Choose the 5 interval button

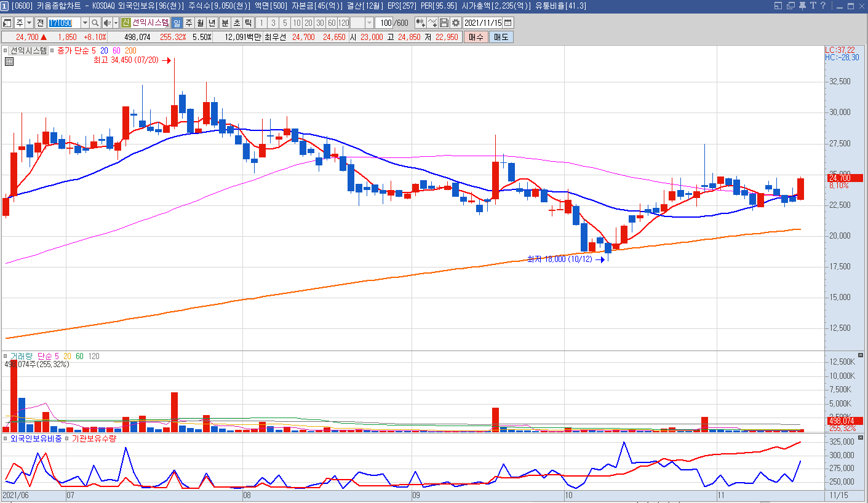click(285, 23)
